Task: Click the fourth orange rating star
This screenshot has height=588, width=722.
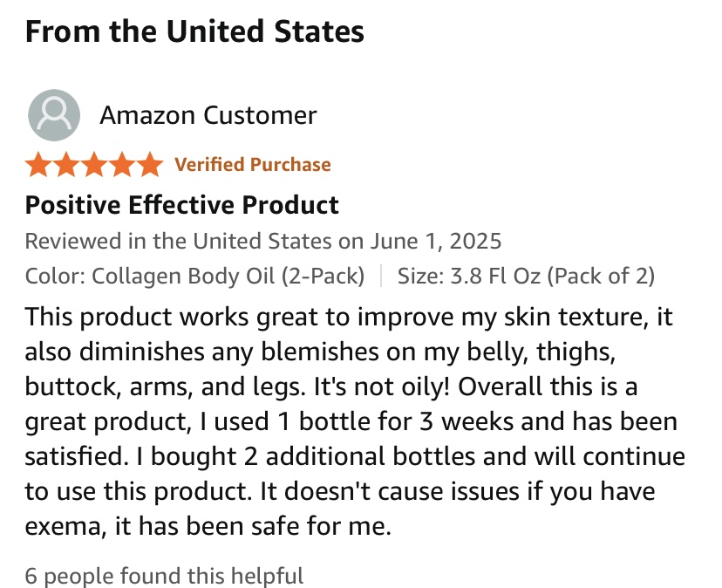Action: [x=122, y=164]
